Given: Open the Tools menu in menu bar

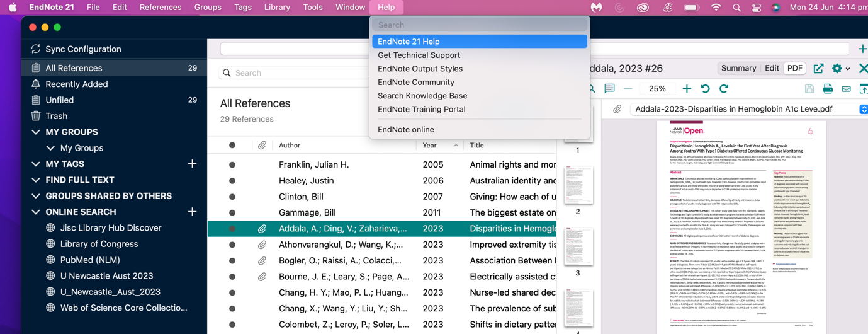Looking at the screenshot, I should (313, 8).
